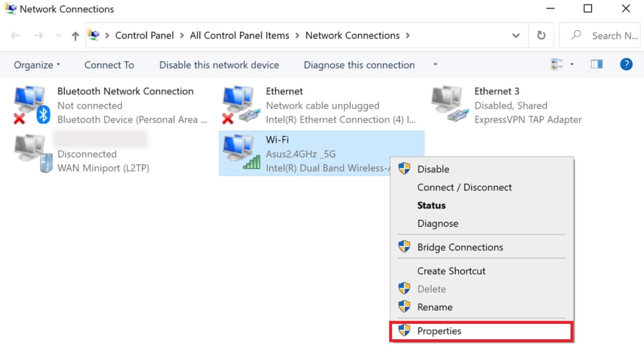Click Disable this network device
The width and height of the screenshot is (644, 362).
[x=219, y=65]
